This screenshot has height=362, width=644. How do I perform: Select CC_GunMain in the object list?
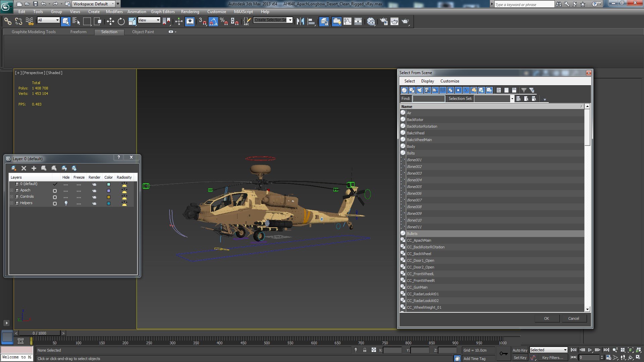tap(492, 287)
